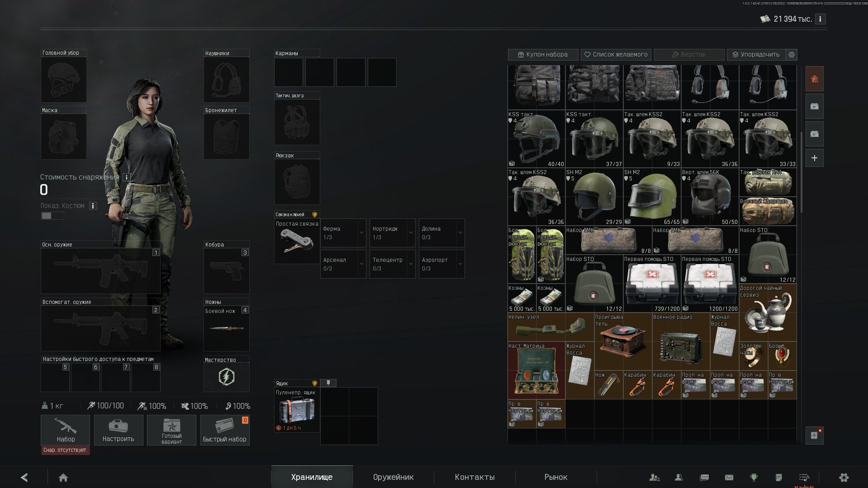Switch to the Хранилище tab

tap(312, 477)
